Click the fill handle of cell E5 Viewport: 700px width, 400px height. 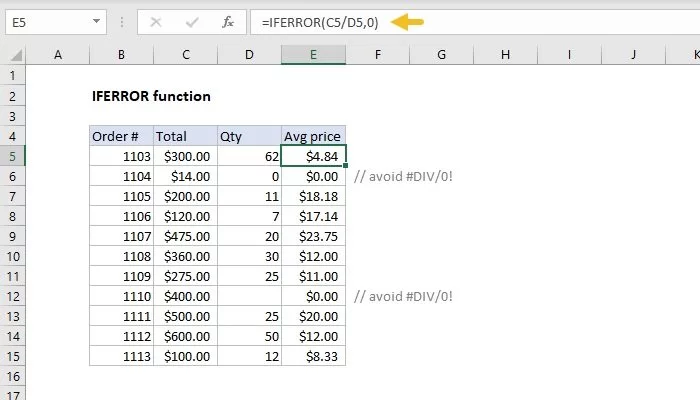coord(346,166)
